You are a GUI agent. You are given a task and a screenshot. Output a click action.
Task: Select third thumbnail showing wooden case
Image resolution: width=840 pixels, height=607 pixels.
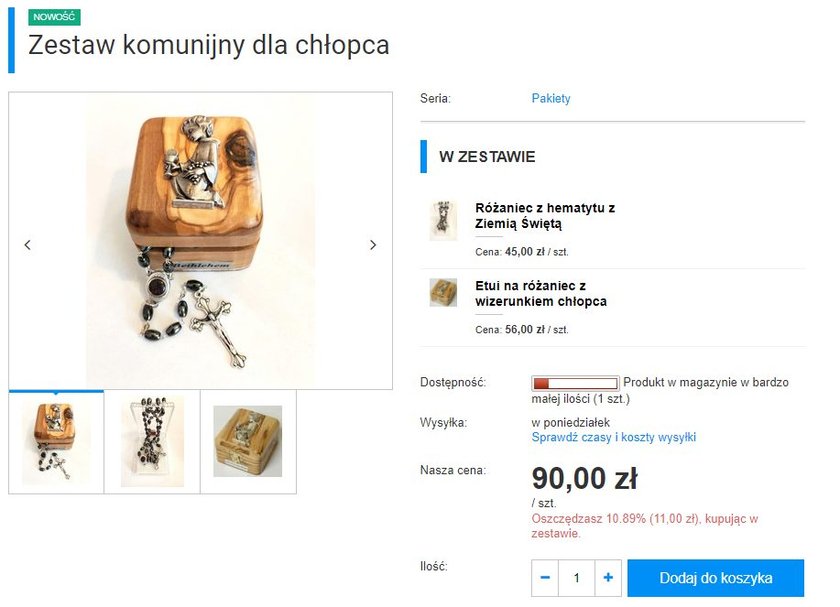tap(248, 441)
